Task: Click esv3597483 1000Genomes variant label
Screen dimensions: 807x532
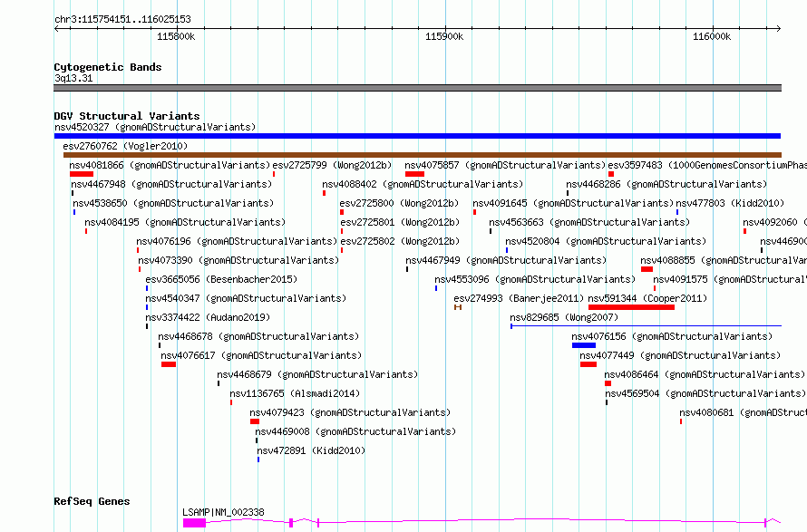Action: tap(707, 165)
